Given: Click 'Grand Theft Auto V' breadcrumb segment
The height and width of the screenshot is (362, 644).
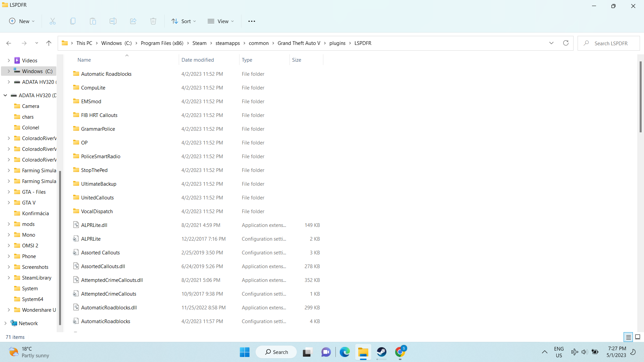Looking at the screenshot, I should [299, 43].
